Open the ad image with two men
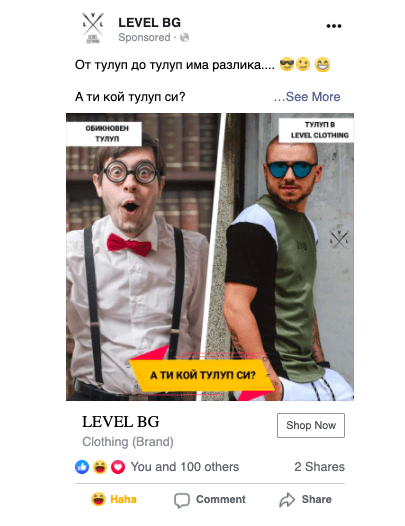This screenshot has width=405, height=526. [x=210, y=257]
